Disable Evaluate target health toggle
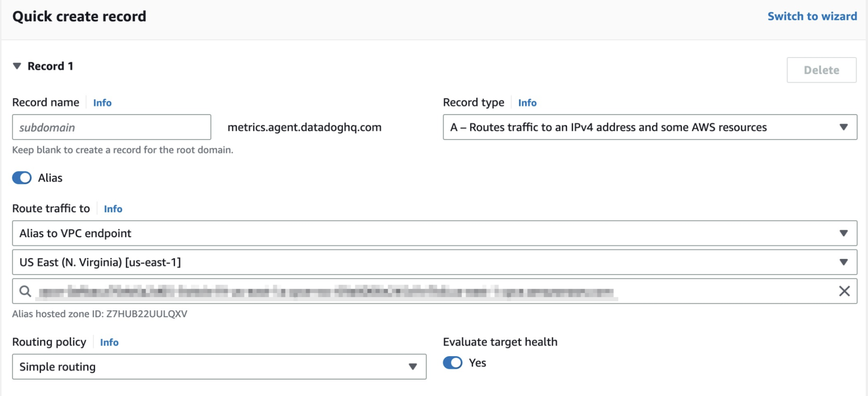 (453, 362)
